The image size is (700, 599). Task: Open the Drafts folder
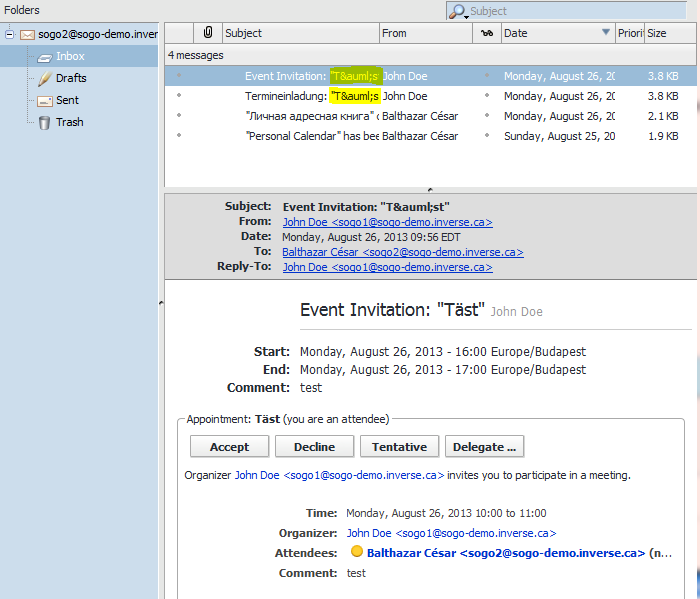[x=70, y=78]
